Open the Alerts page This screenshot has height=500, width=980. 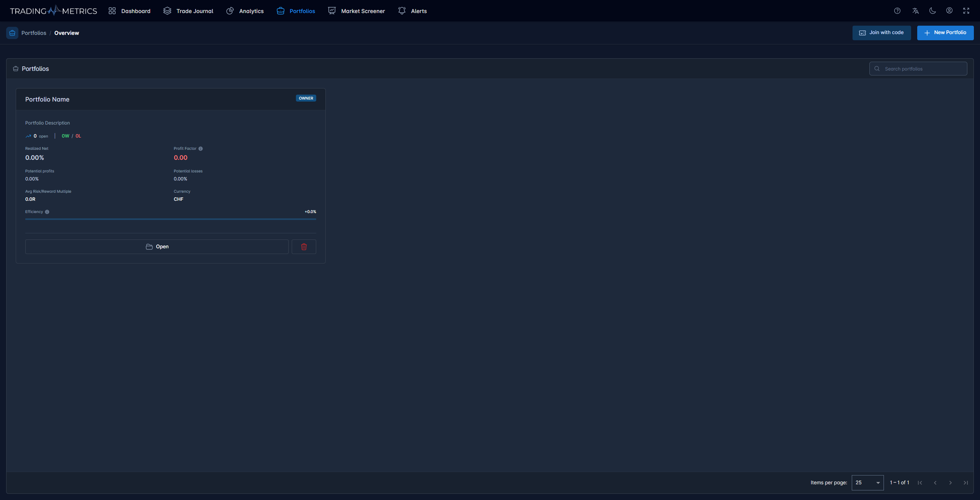412,11
